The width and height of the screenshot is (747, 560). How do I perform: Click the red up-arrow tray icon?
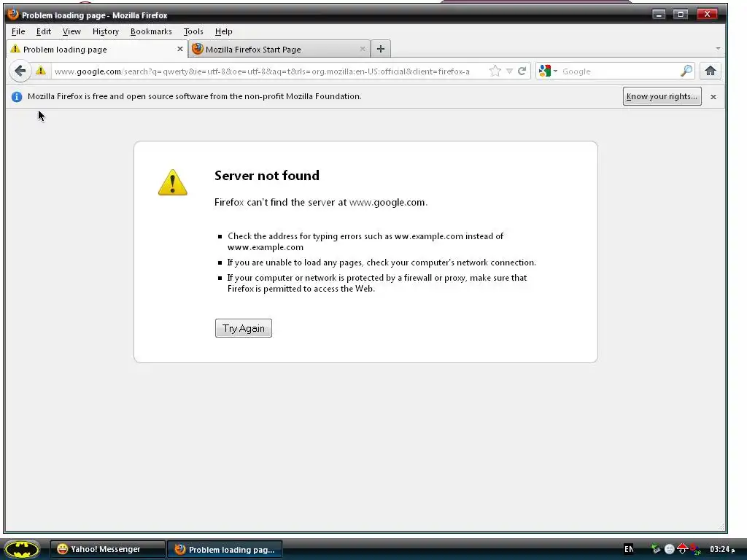[682, 549]
